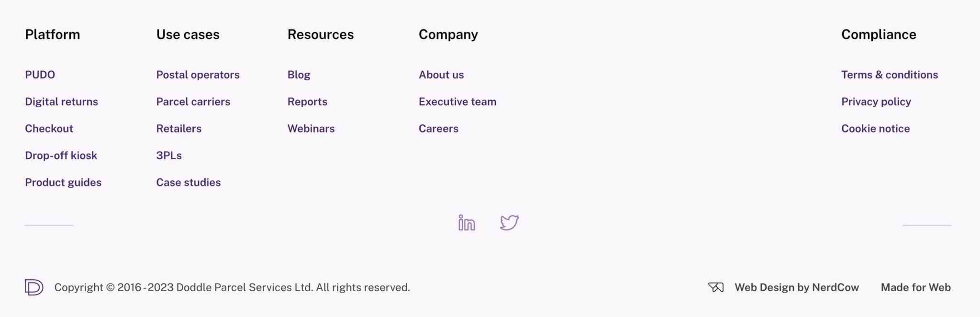Explore the 3PLs use case
Viewport: 980px width, 317px height.
pos(168,155)
